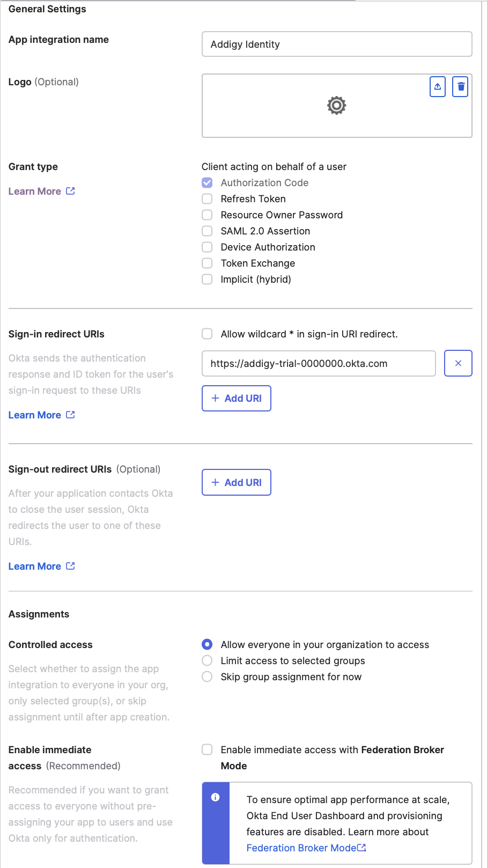This screenshot has height=868, width=487.
Task: Open external link icon beside Grant type Learn More
Action: pos(70,191)
